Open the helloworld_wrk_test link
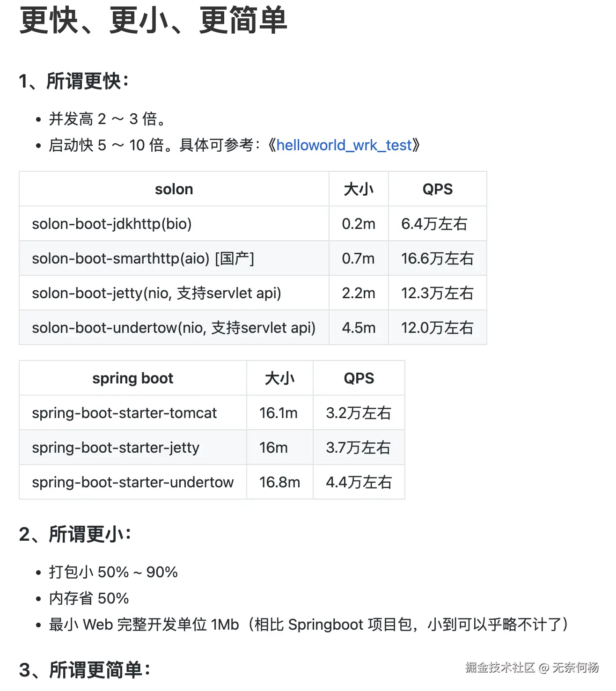 pos(344,145)
